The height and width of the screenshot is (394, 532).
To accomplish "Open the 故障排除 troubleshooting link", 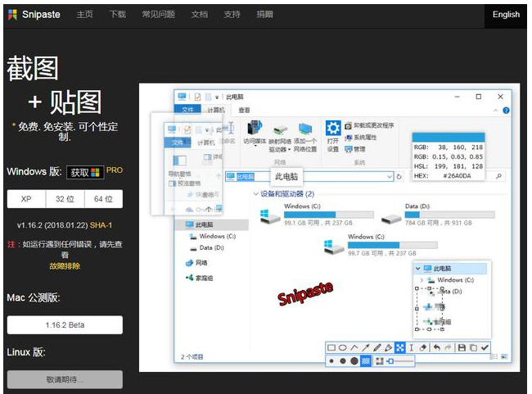I will pos(65,266).
